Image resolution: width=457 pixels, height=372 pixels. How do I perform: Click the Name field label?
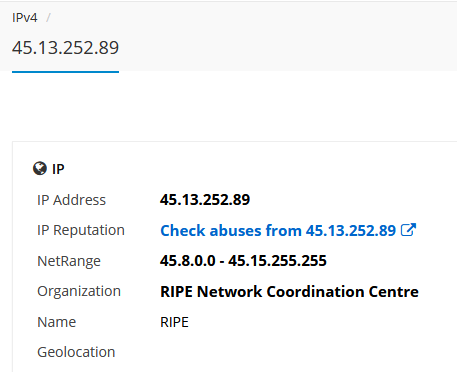click(57, 322)
